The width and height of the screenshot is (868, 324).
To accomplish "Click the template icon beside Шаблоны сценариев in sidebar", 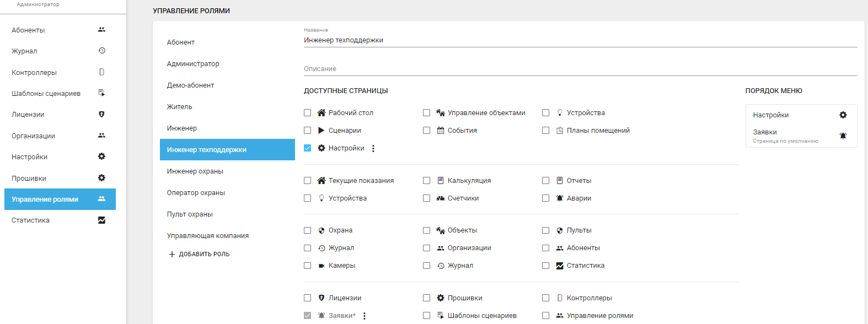I will click(x=101, y=93).
